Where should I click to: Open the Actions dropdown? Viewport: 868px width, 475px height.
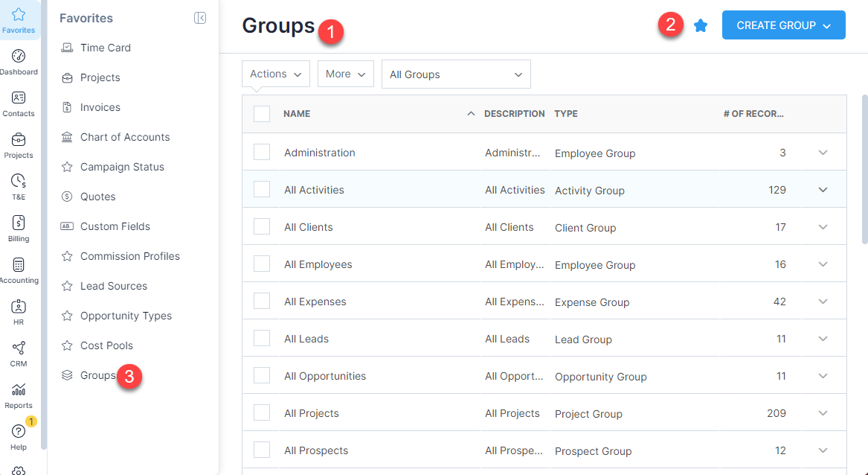[x=276, y=74]
